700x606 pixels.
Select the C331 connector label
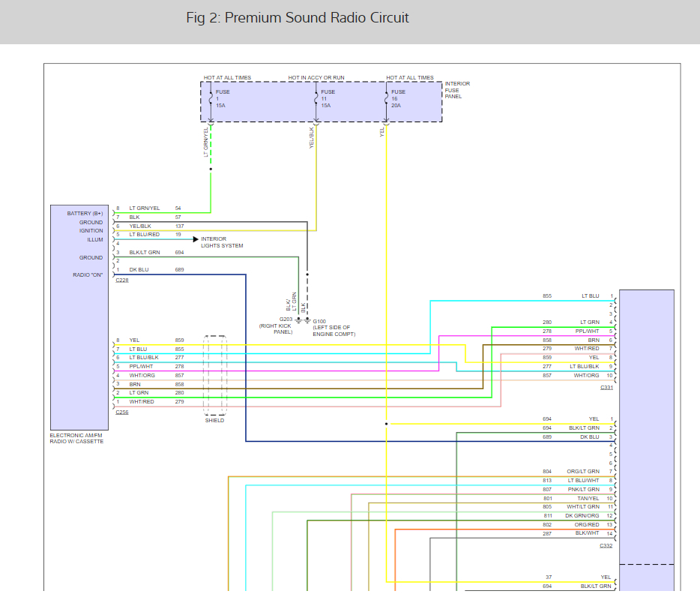click(x=606, y=387)
